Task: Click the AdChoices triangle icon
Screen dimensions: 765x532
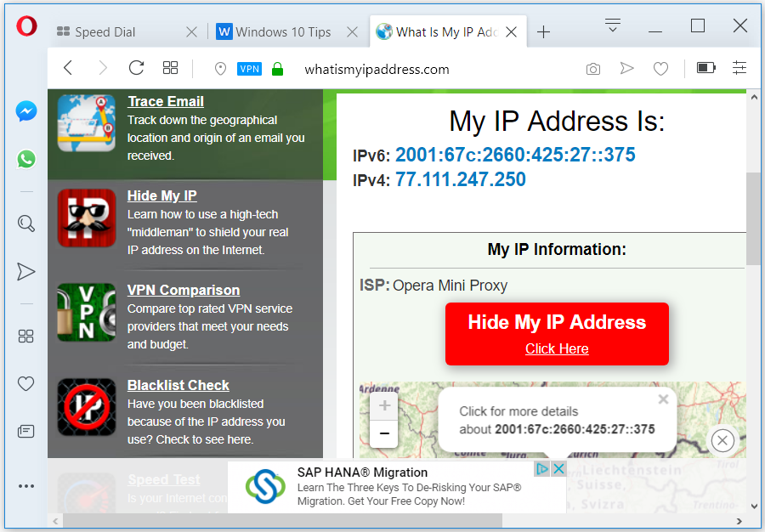Action: click(542, 469)
